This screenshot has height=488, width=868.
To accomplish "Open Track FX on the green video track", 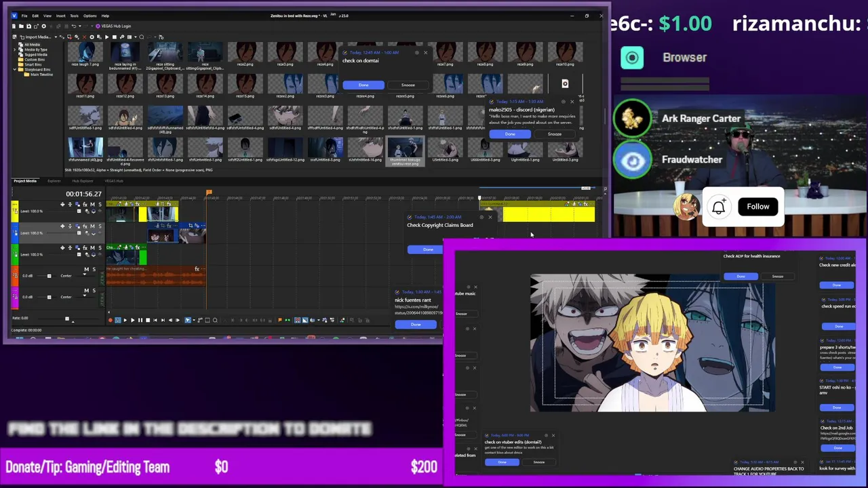I will click(85, 247).
